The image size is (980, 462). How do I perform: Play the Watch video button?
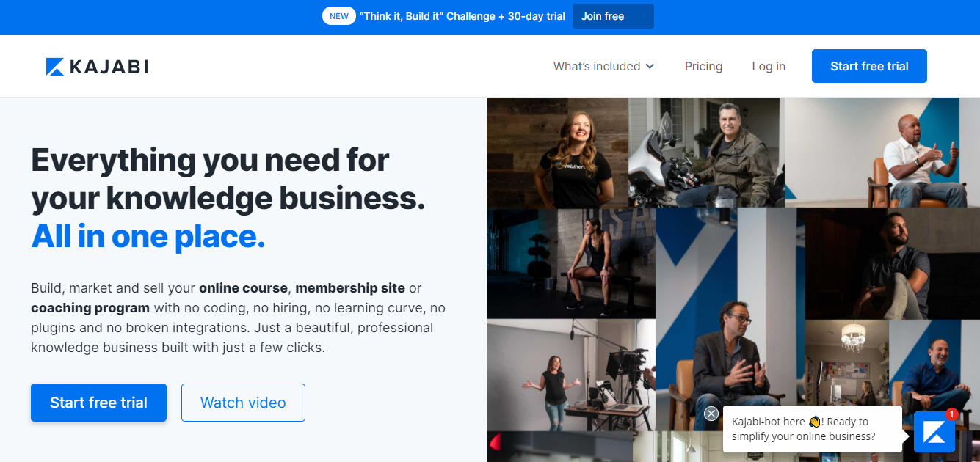243,403
